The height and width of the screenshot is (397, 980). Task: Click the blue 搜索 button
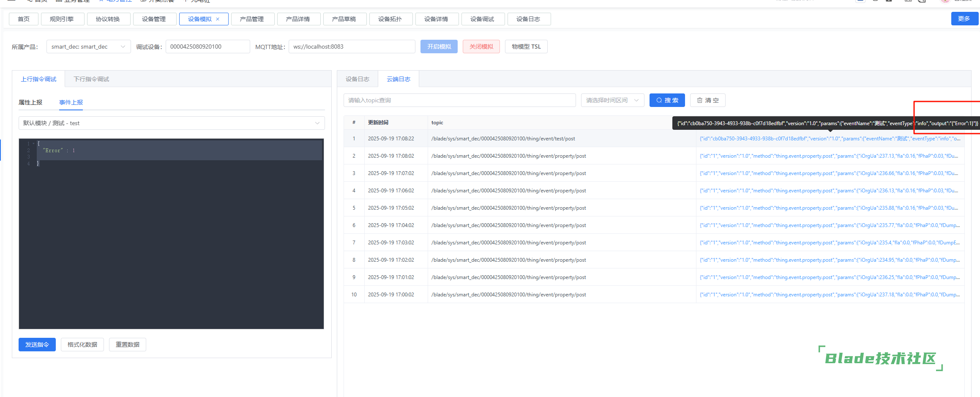[667, 100]
